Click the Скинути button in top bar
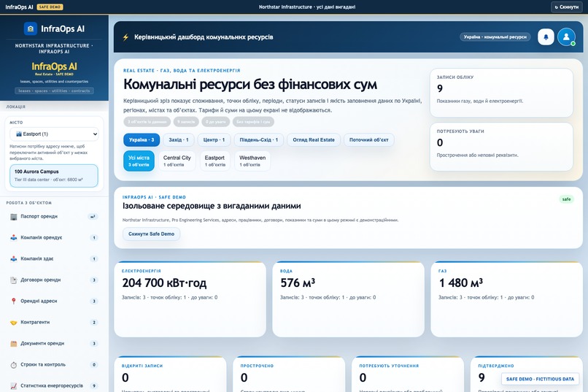Viewport: 588px width, 392px height. 567,7
